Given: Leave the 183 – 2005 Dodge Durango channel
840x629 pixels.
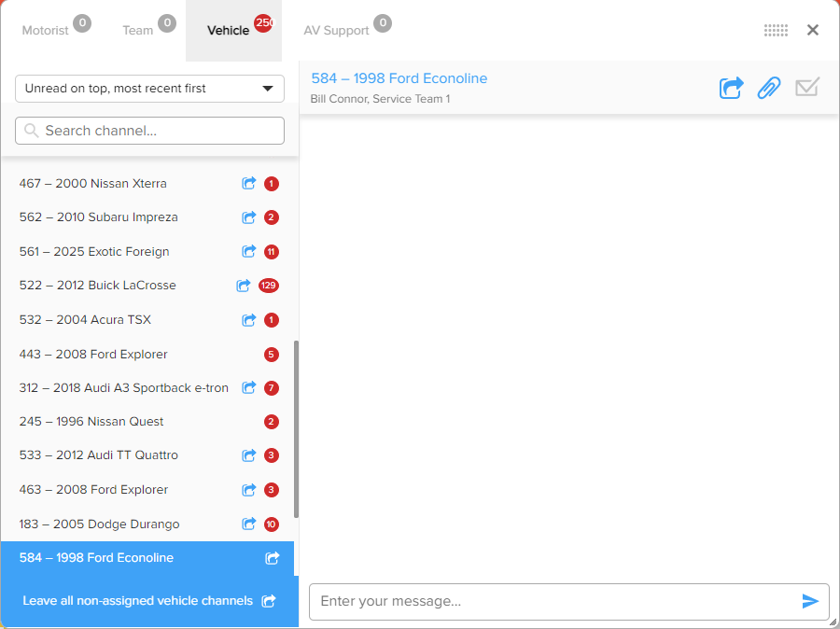Looking at the screenshot, I should click(248, 524).
